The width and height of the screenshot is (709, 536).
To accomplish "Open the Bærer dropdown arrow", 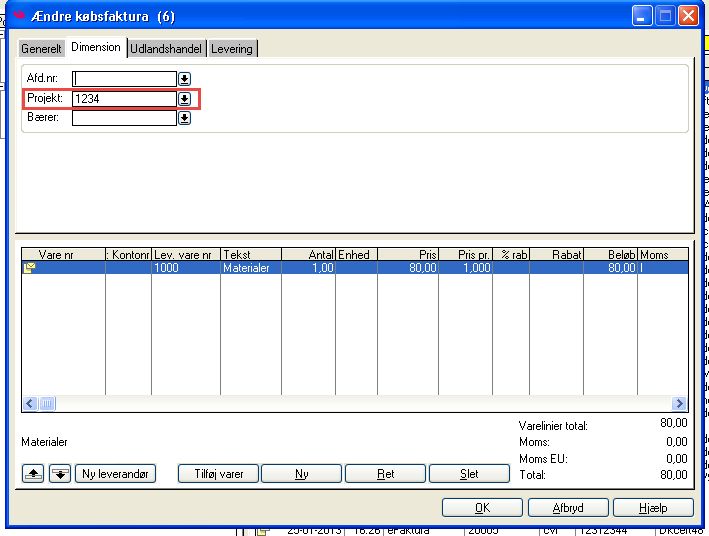I will (x=184, y=118).
